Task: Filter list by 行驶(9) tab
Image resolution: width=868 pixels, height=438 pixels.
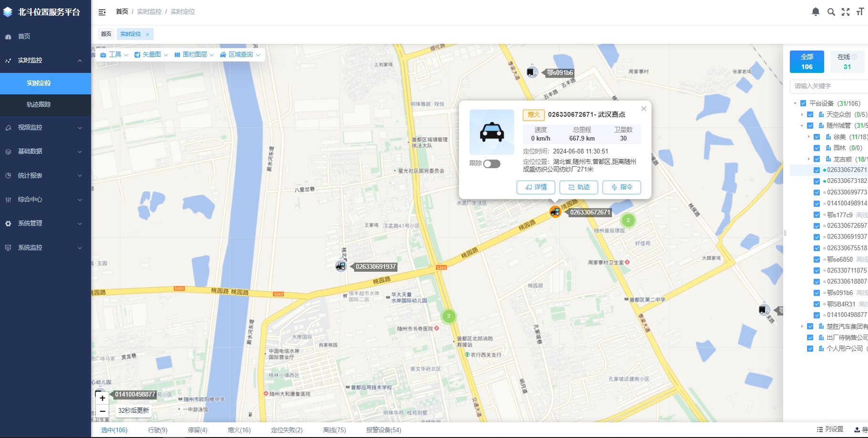Action: point(158,430)
